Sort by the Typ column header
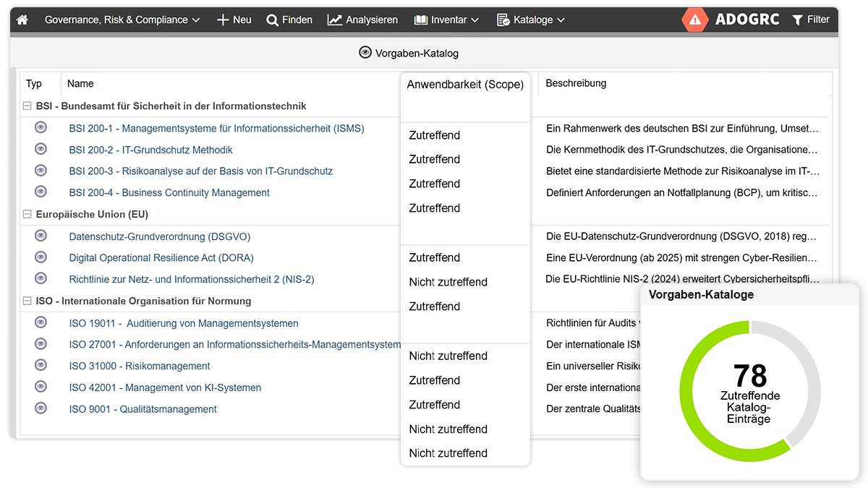Viewport: 868px width, 488px height. pos(34,84)
